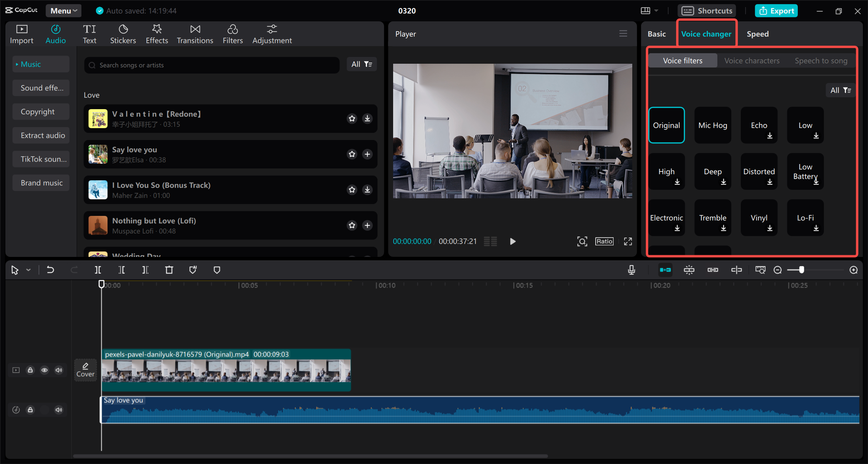Record a voiceover with the microphone tool
This screenshot has height=464, width=868.
coord(631,269)
